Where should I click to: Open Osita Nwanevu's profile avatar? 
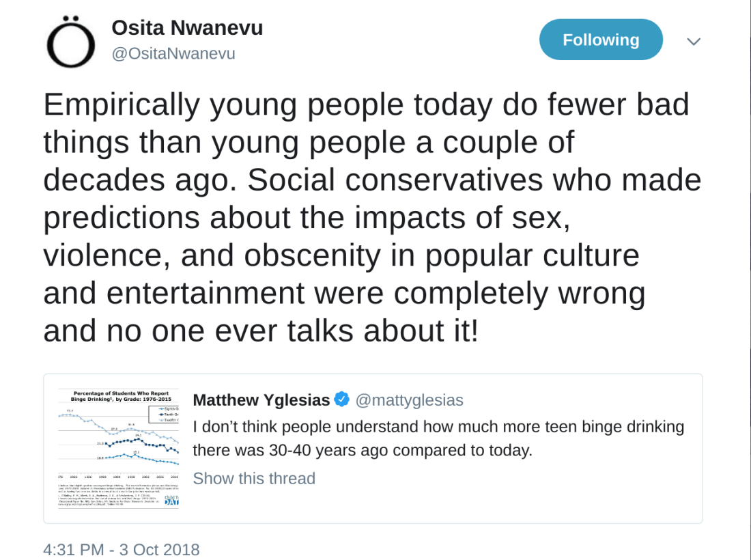(70, 42)
